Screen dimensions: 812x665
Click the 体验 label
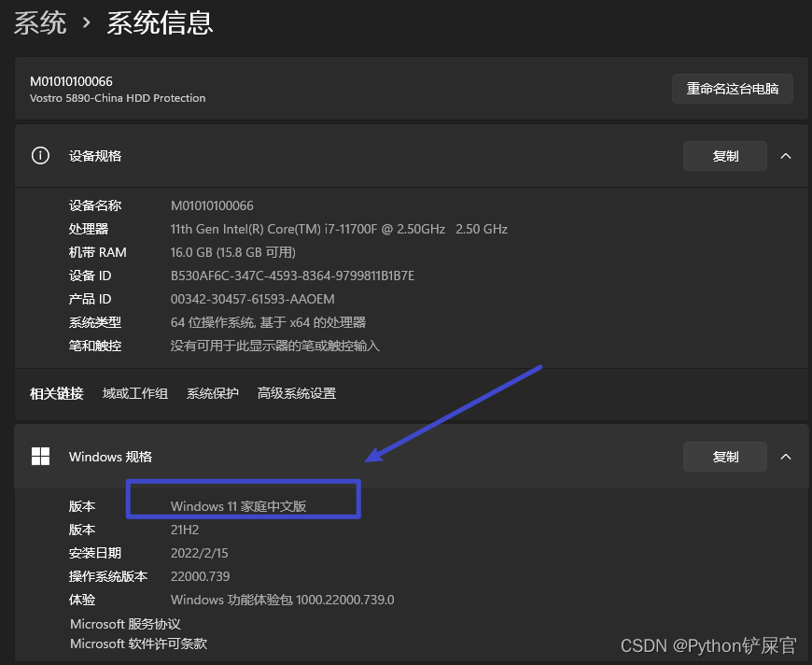82,600
